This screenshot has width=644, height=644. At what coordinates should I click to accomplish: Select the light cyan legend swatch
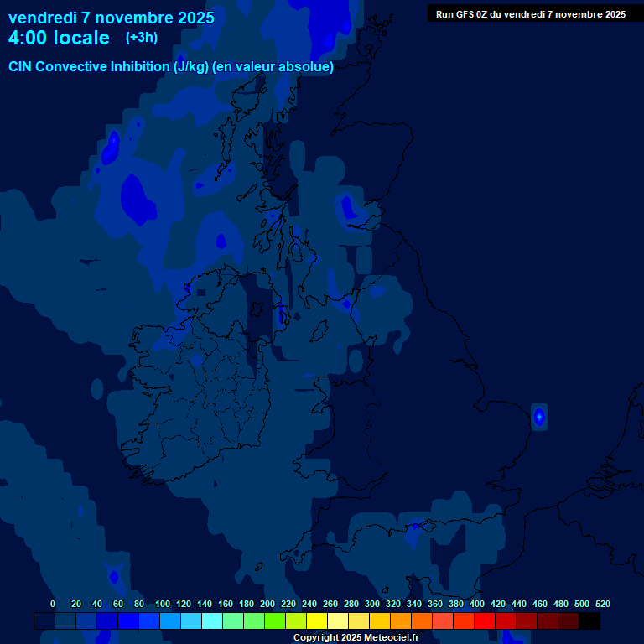tap(212, 621)
